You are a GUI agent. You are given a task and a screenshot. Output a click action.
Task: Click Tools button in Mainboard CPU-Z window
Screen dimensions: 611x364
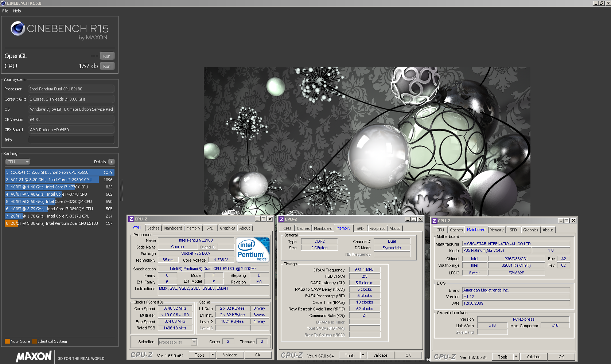[503, 357]
